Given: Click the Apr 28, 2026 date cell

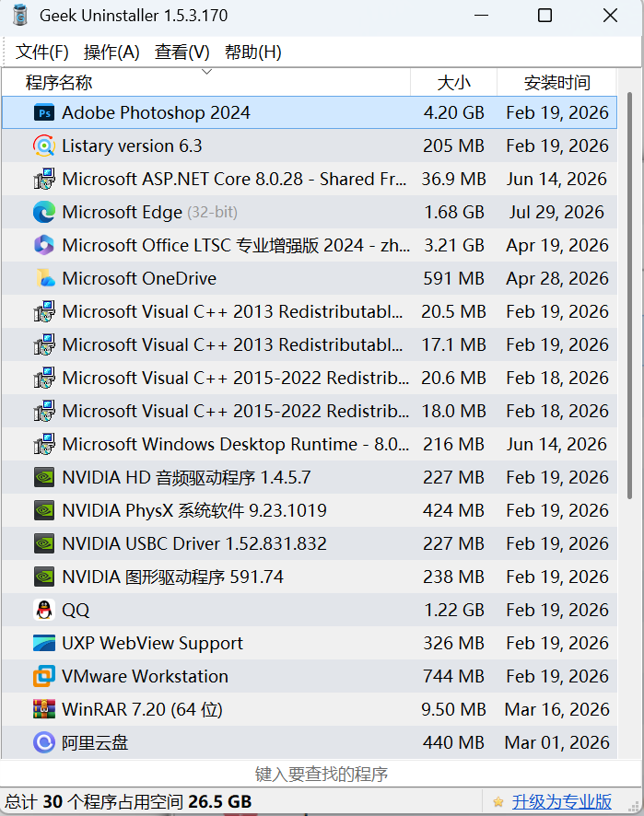Looking at the screenshot, I should tap(557, 278).
